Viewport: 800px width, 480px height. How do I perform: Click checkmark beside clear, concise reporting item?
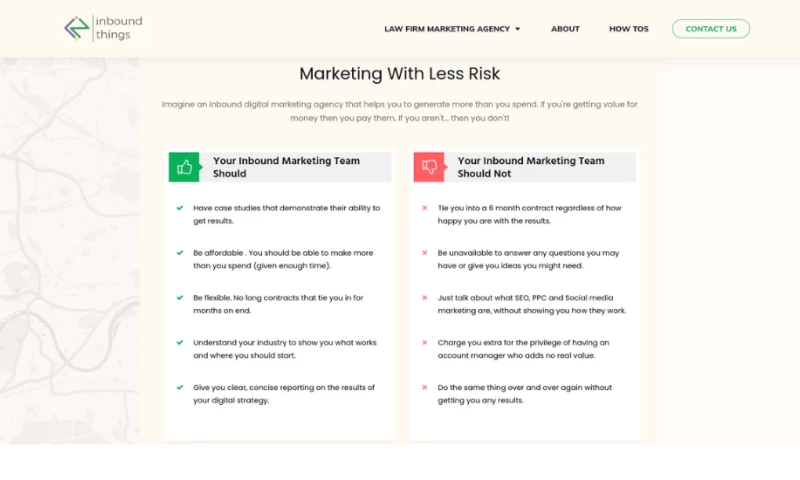(180, 387)
